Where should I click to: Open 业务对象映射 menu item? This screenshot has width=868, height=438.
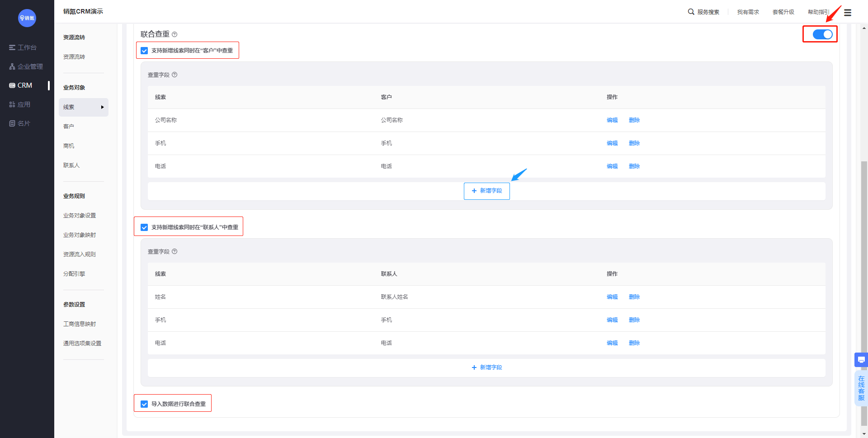[x=80, y=235]
